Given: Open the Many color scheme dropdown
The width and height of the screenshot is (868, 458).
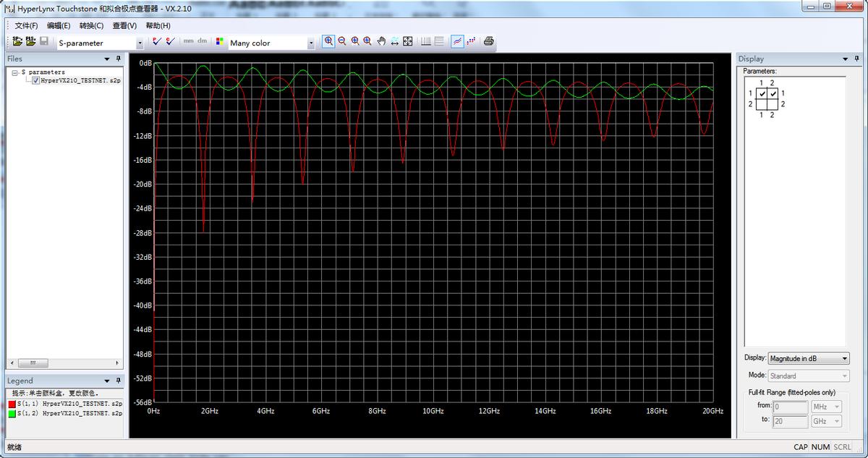Looking at the screenshot, I should click(x=311, y=43).
